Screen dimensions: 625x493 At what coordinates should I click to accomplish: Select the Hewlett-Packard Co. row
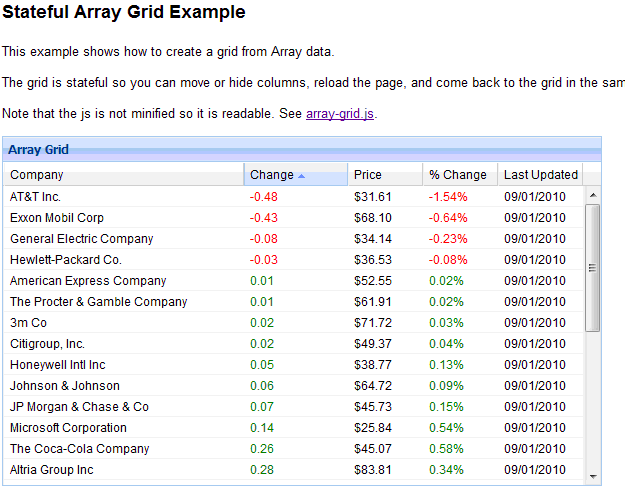coord(293,260)
